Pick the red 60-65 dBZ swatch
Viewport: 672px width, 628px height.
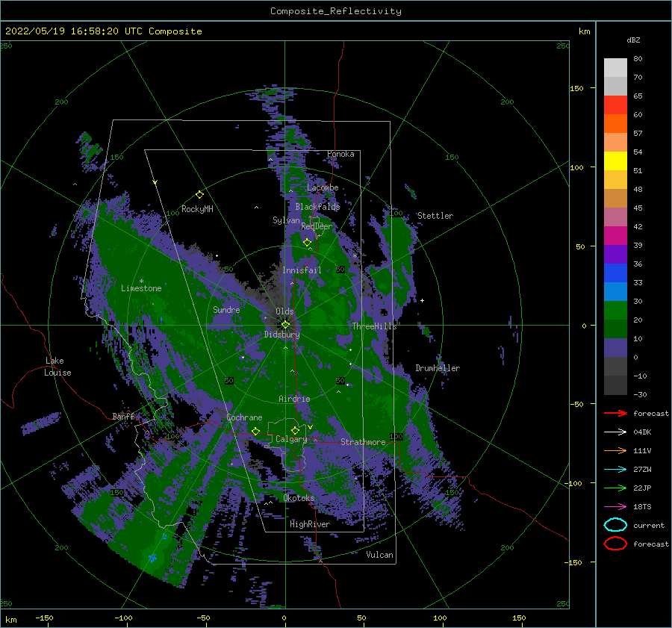point(615,105)
